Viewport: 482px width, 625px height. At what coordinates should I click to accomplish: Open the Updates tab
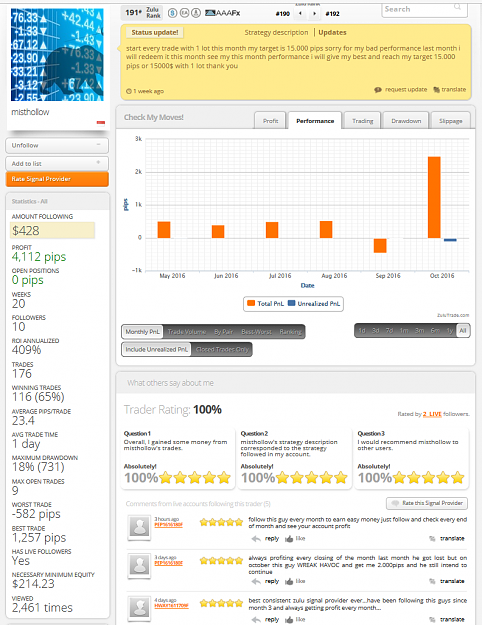332,32
